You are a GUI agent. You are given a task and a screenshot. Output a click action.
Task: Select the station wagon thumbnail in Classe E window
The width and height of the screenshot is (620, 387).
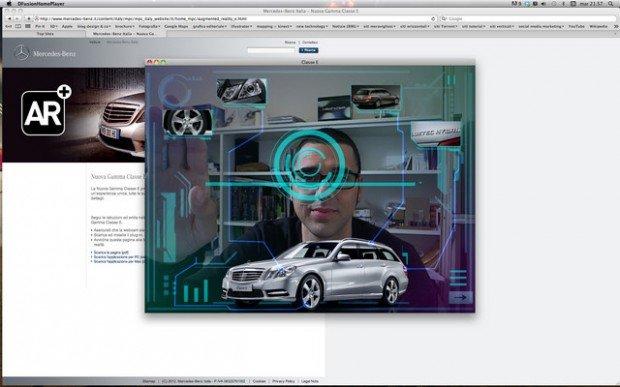tap(376, 97)
